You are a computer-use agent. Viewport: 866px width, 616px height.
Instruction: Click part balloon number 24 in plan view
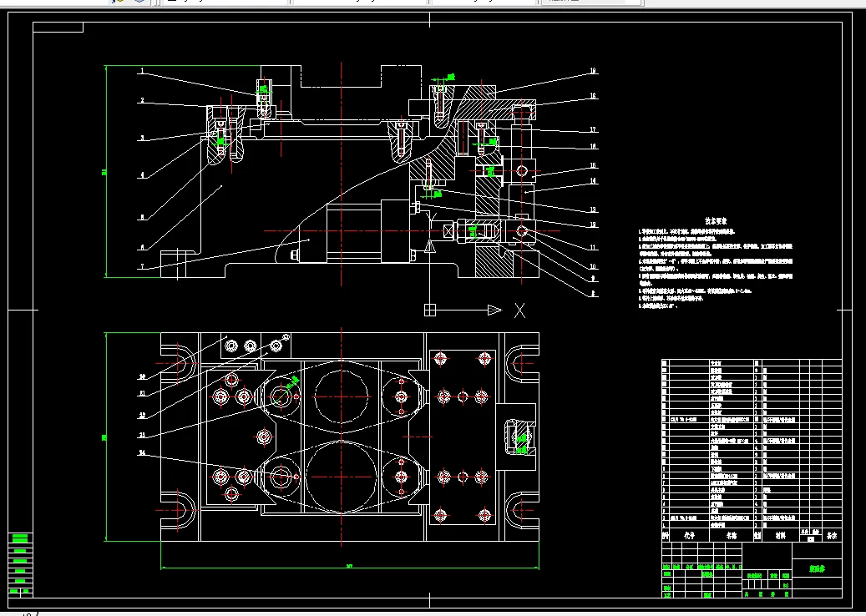click(142, 452)
